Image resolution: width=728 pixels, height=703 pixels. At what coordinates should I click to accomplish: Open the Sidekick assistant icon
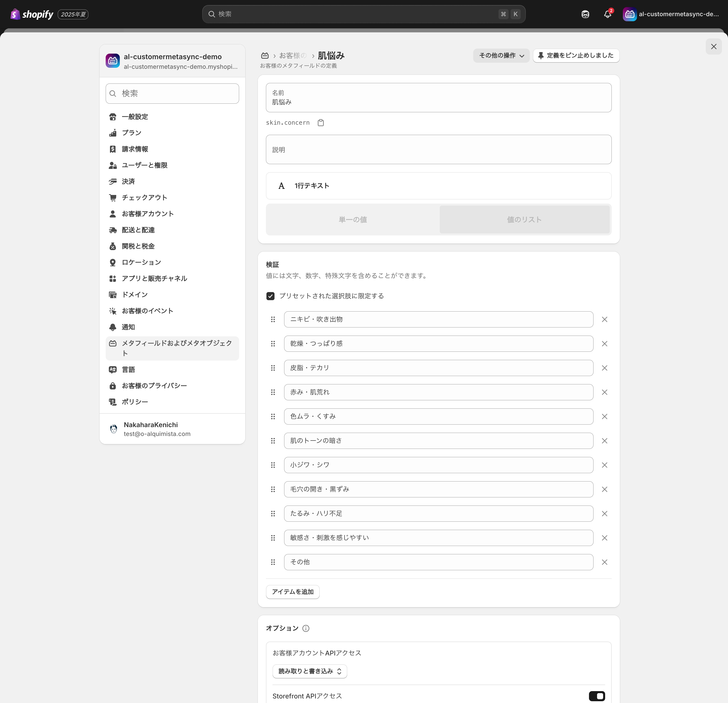tap(585, 14)
